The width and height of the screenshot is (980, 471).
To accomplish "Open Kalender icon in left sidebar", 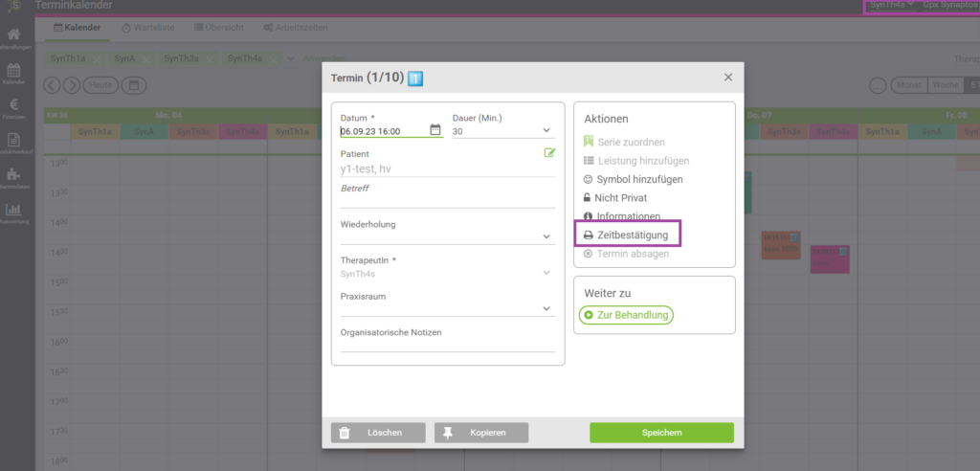I will (x=13, y=71).
